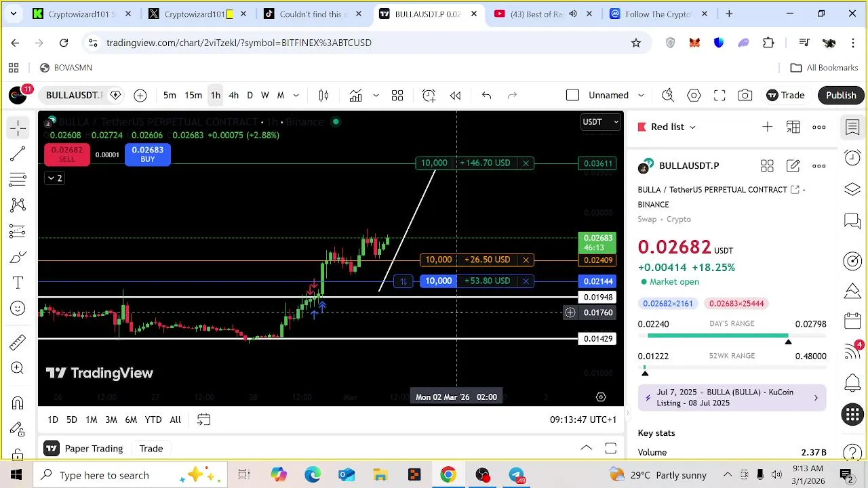Collapse the bottom Paper Trading panel

586,448
